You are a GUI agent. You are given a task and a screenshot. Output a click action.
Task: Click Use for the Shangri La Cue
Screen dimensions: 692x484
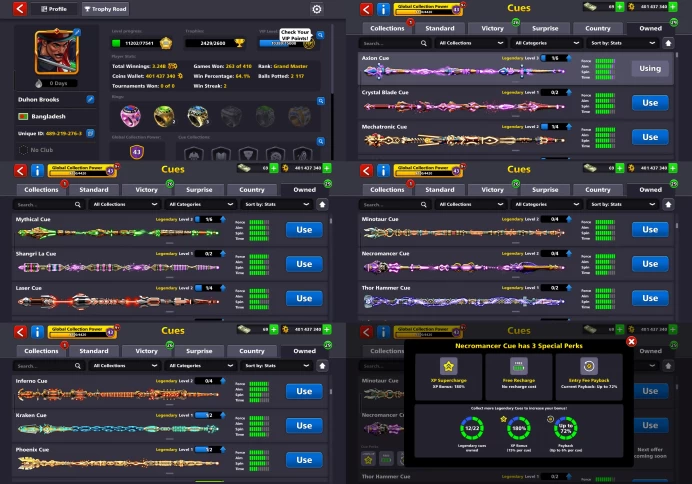[304, 264]
